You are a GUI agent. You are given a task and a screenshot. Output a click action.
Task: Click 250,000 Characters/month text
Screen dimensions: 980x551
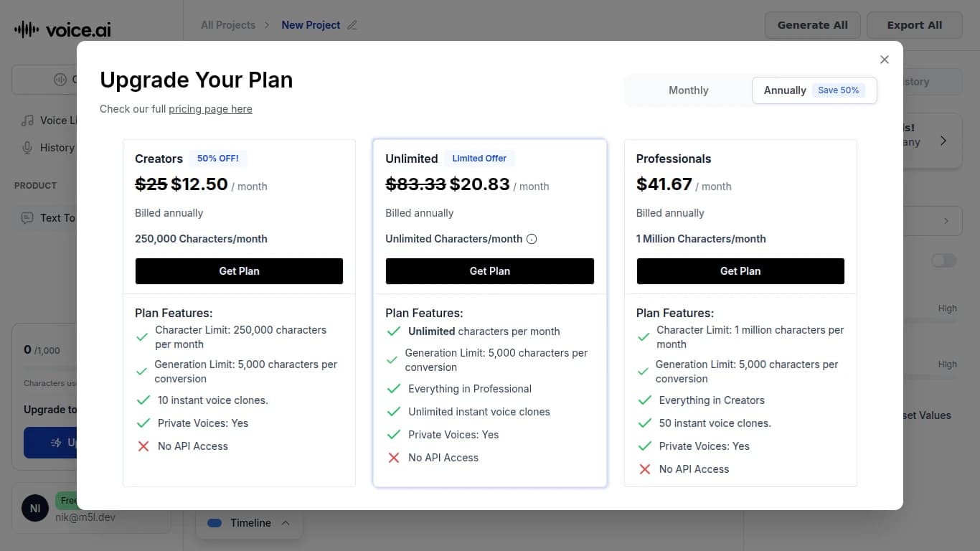coord(201,239)
